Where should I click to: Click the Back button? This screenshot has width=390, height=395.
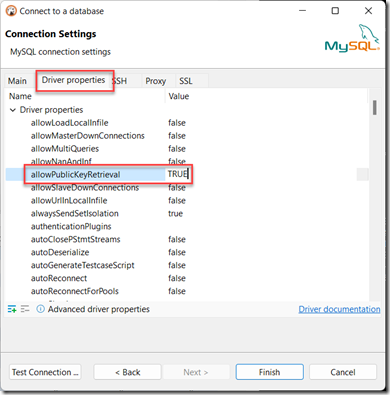coord(128,372)
